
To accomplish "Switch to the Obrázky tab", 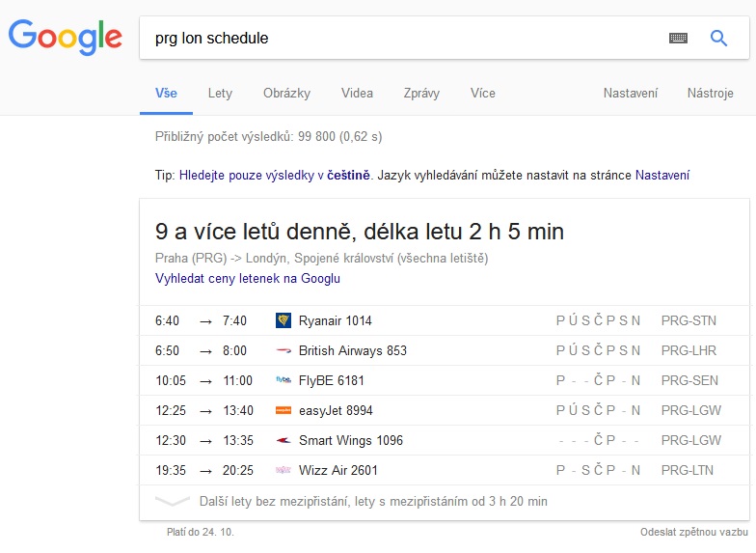I will [x=286, y=94].
